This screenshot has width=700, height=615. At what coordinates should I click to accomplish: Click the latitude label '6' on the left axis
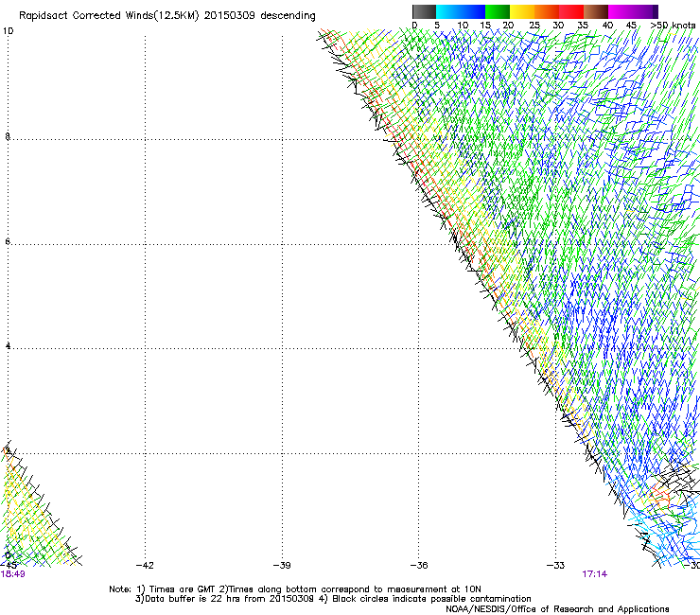click(x=8, y=241)
